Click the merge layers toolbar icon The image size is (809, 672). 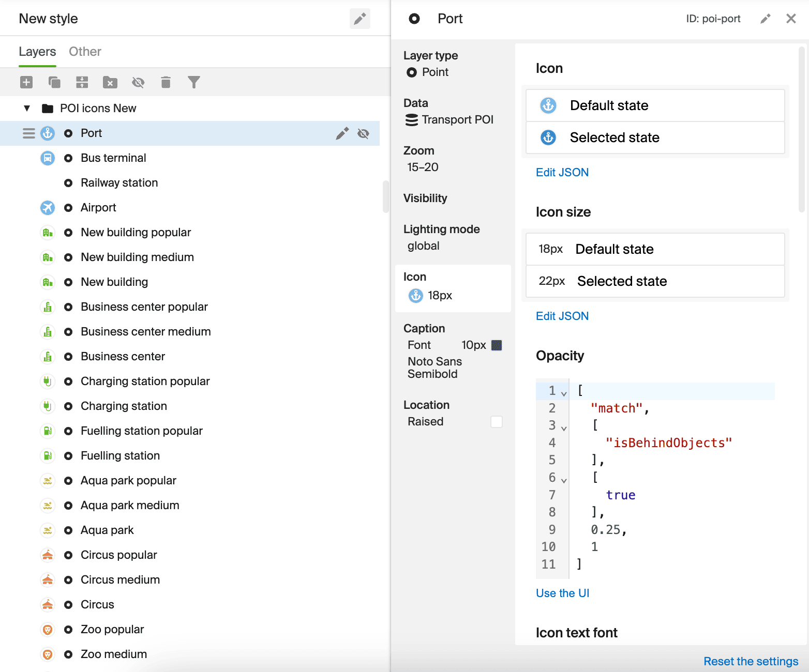coord(82,82)
